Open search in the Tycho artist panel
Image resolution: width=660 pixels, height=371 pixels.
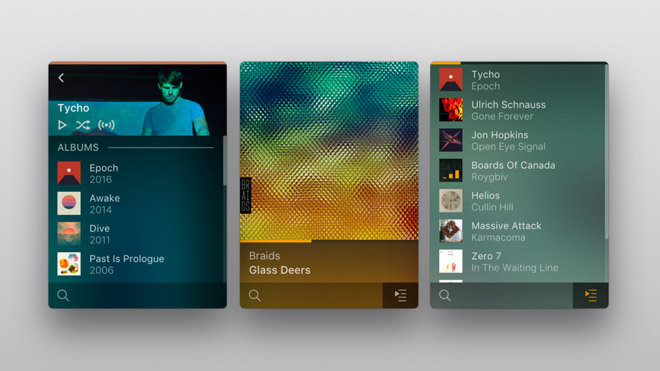click(63, 295)
